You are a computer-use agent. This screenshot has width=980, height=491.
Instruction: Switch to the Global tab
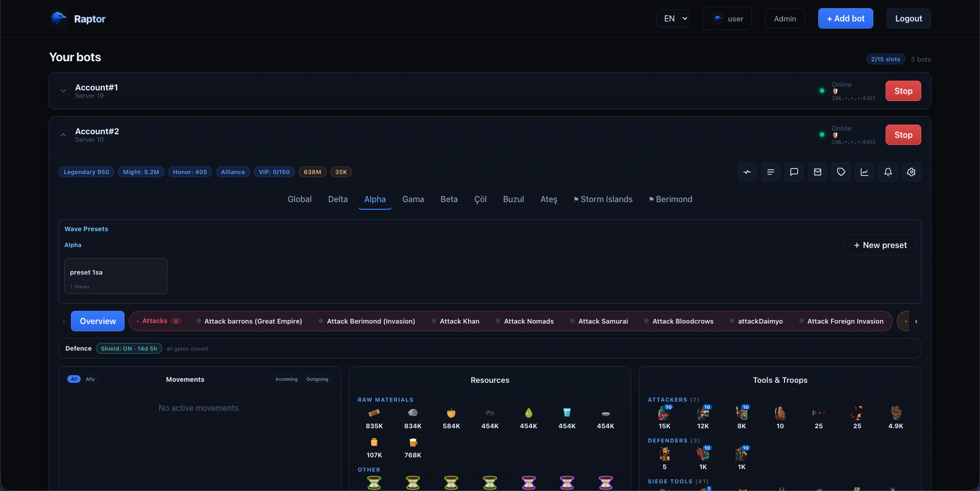coord(300,199)
